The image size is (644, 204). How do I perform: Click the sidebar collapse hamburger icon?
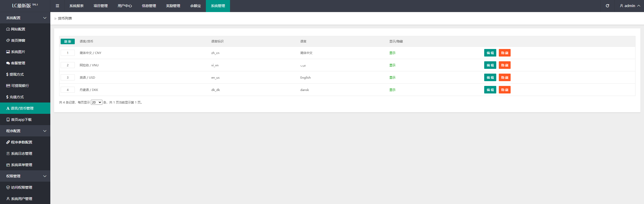tap(57, 6)
